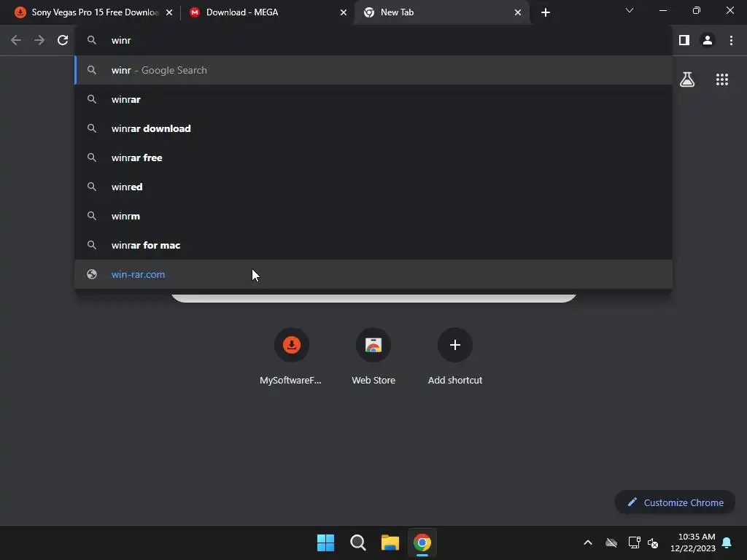Click the muted volume tray icon
Screen dimensions: 747x560
[x=653, y=542]
